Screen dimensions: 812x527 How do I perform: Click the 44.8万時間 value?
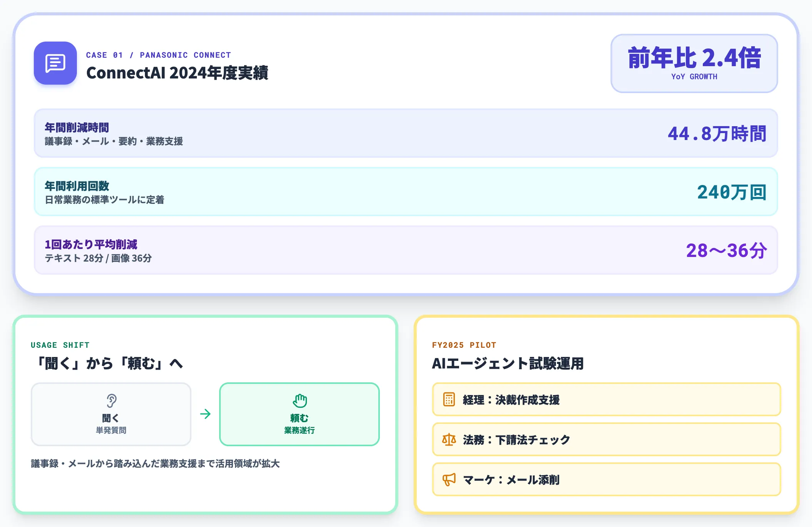tap(717, 134)
